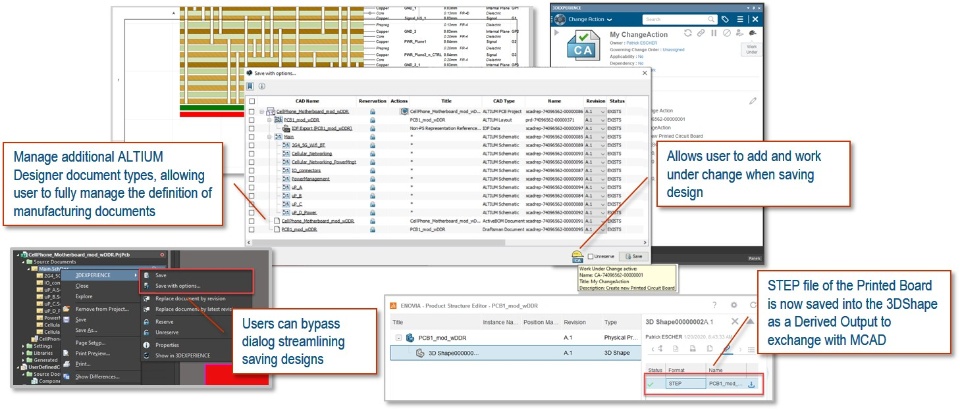Click reservation lock icon for PowerManagement row
This screenshot has height=410, width=960.
tap(372, 179)
